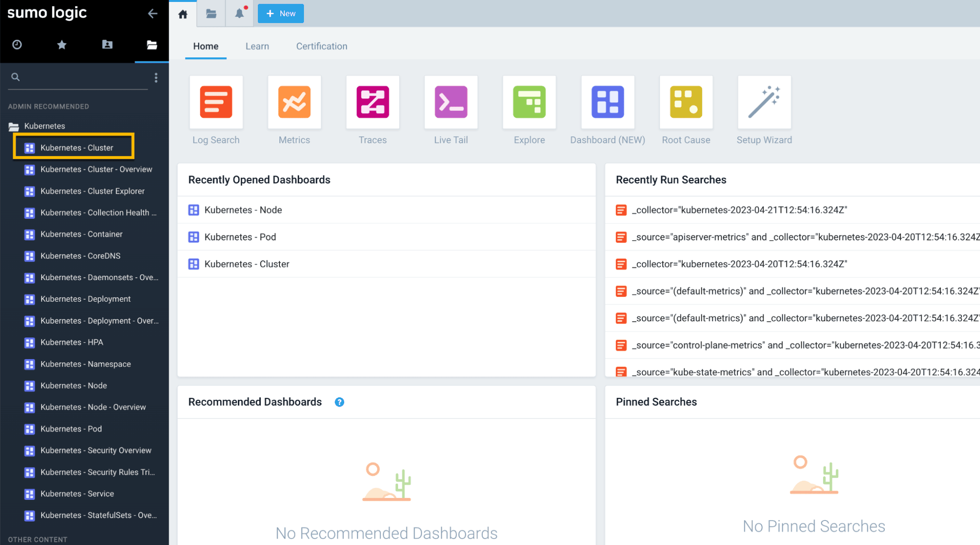980x545 pixels.
Task: Open Kubernetes - Node in the sidebar
Action: coord(66,386)
